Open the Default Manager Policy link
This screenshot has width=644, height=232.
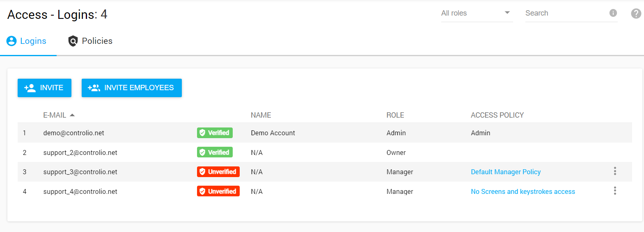pyautogui.click(x=505, y=172)
